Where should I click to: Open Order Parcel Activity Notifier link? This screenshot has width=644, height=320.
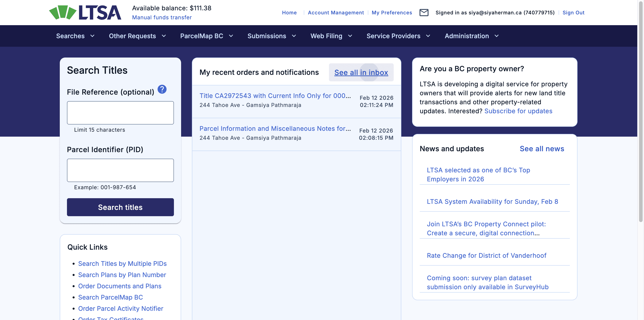tap(120, 309)
